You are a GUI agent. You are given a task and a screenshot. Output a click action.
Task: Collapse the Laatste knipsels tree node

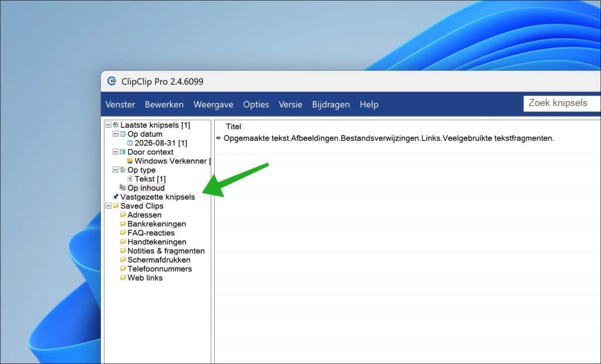coord(109,125)
